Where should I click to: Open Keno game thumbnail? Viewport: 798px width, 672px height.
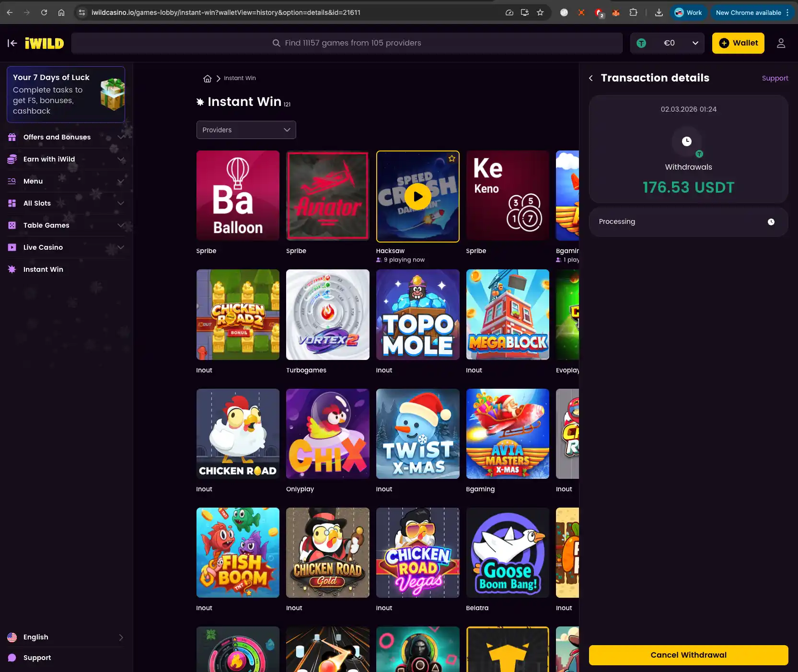pos(508,196)
